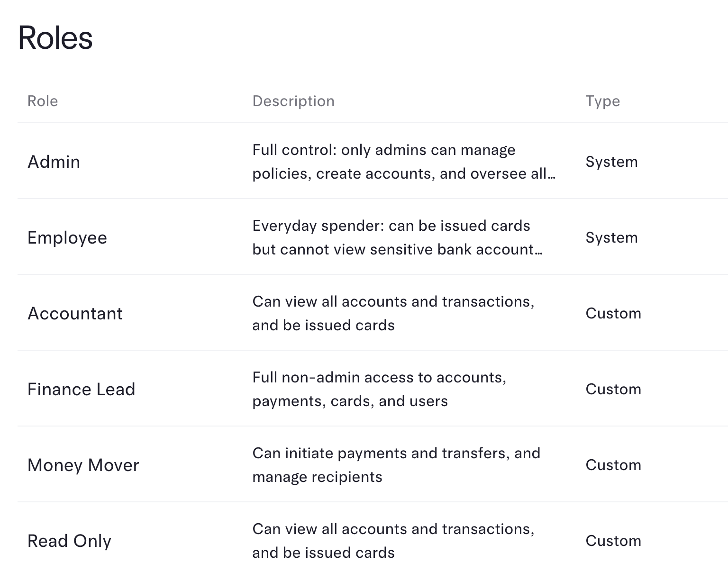
Task: Open the Read Only role
Action: (69, 541)
